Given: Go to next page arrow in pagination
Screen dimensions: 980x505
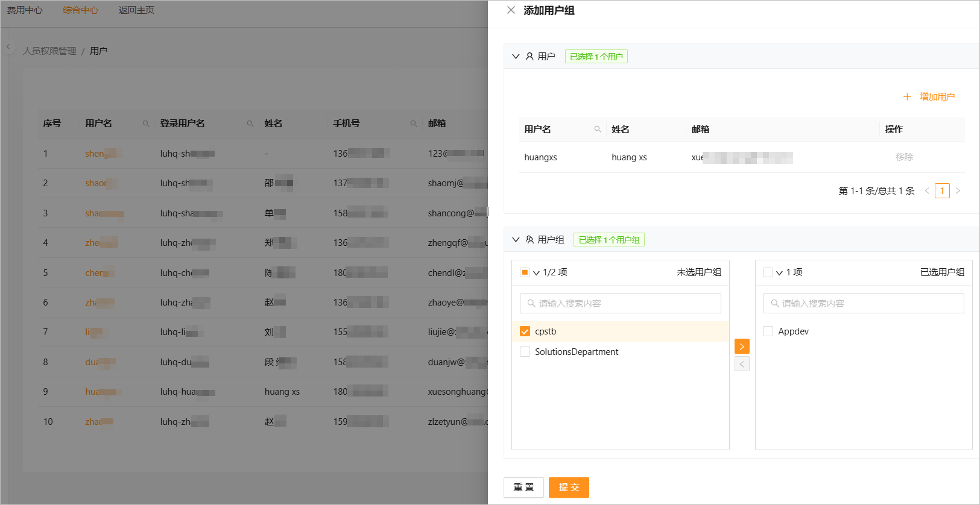Looking at the screenshot, I should click(958, 191).
